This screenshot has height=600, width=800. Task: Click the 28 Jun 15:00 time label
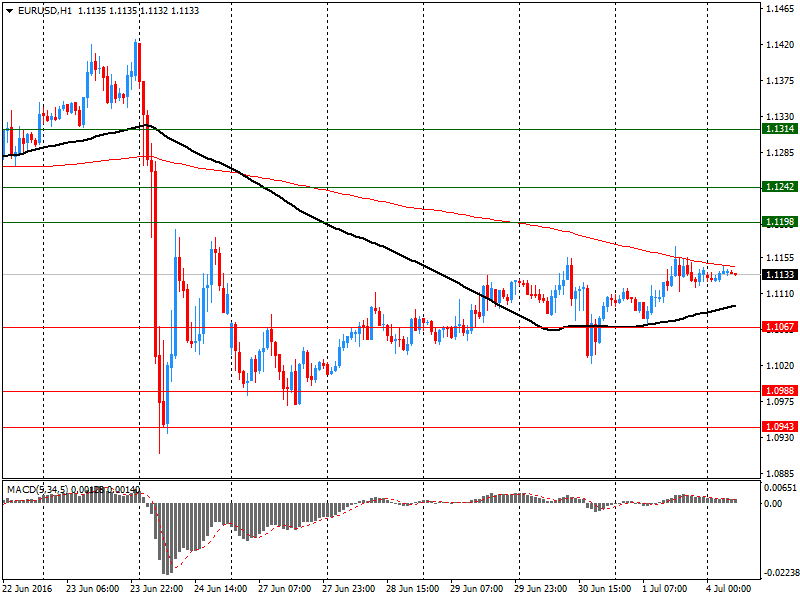tap(412, 589)
